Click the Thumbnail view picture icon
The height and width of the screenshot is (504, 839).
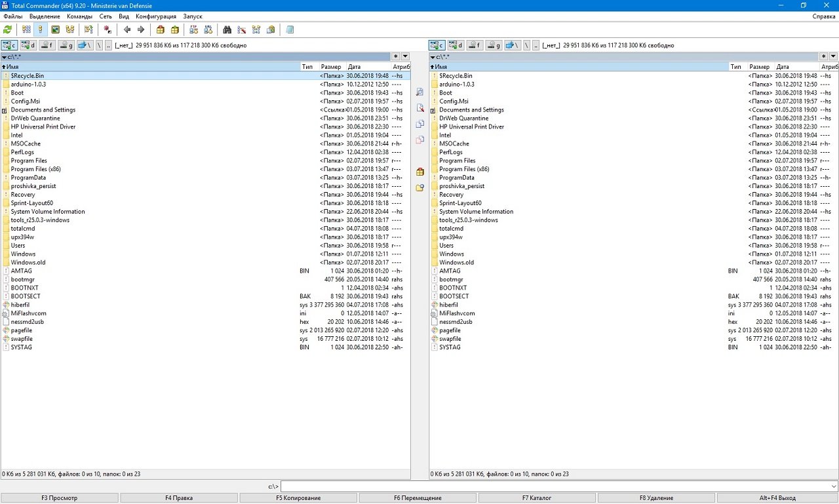coord(55,29)
